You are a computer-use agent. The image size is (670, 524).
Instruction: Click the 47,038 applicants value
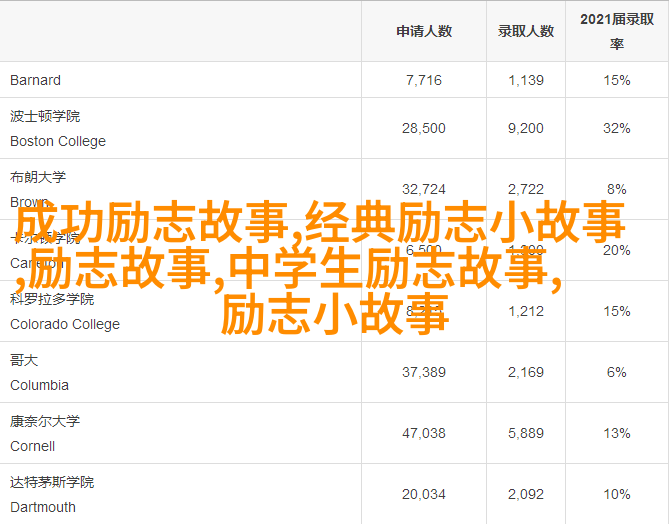tap(424, 433)
